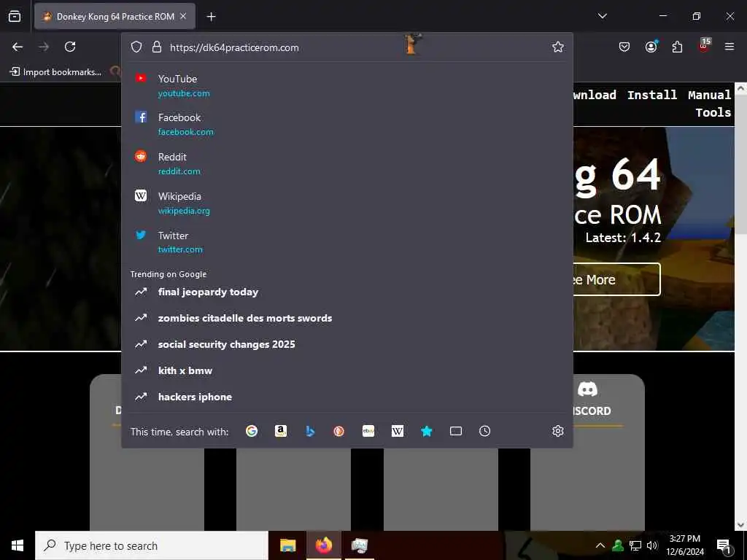The image size is (747, 560).
Task: Search bookmarks with the blue star icon
Action: pyautogui.click(x=426, y=431)
